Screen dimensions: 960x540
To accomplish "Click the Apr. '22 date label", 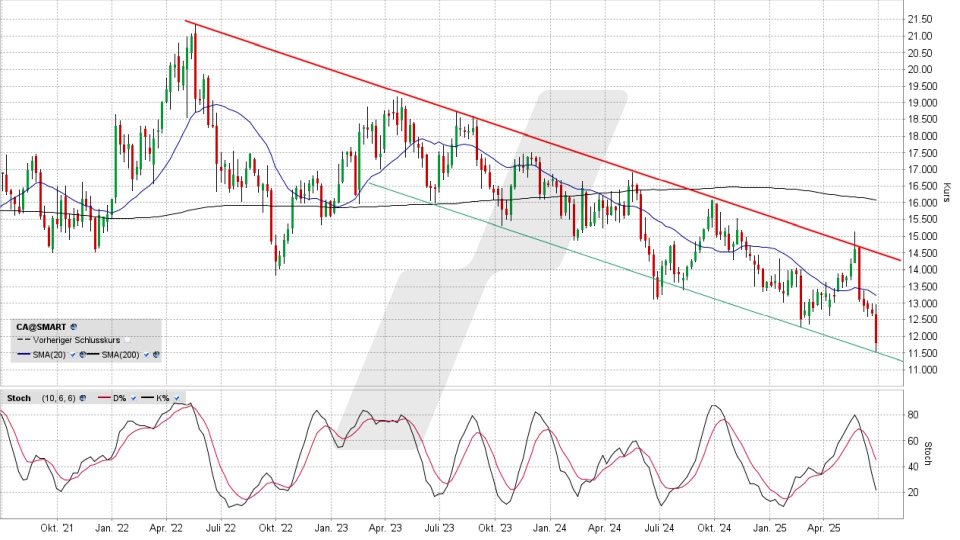I will [166, 528].
